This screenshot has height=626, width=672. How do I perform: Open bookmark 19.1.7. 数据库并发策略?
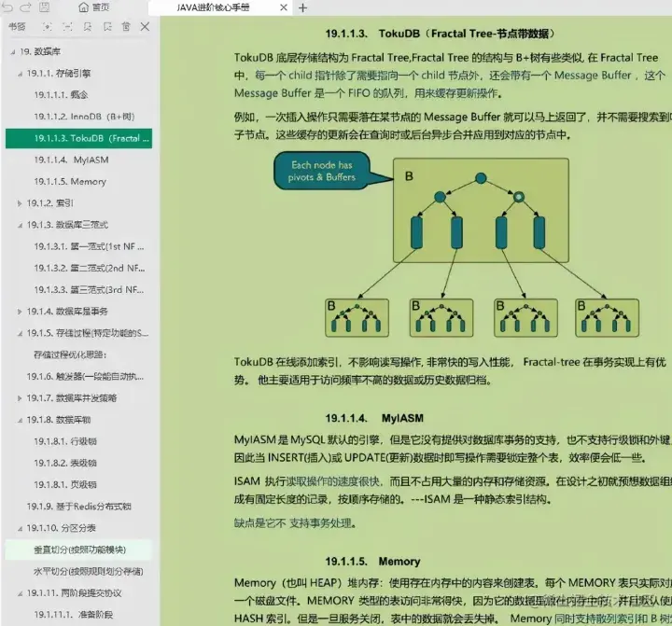click(72, 398)
